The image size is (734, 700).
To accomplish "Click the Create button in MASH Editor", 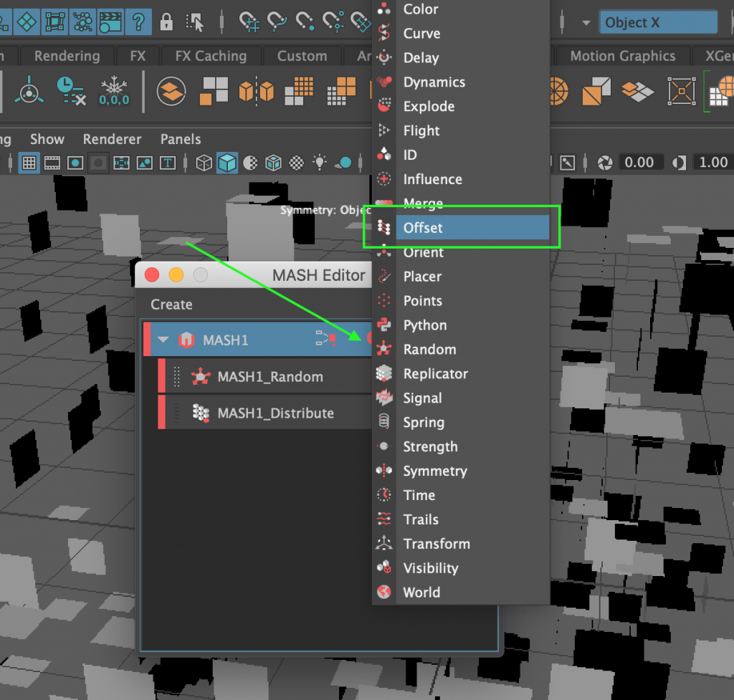I will click(x=171, y=304).
